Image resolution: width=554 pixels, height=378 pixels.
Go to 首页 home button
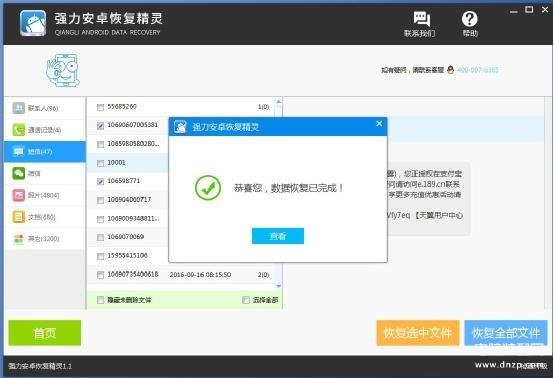coord(45,333)
